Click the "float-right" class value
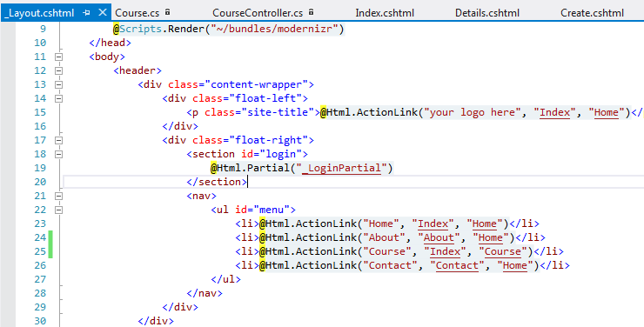Viewport: 644px width, 327px height. click(x=268, y=140)
